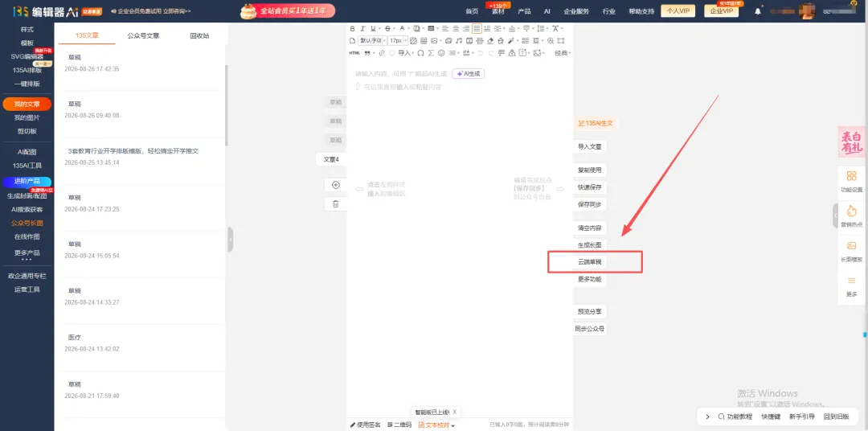Click 生成长图 button

coord(590,245)
